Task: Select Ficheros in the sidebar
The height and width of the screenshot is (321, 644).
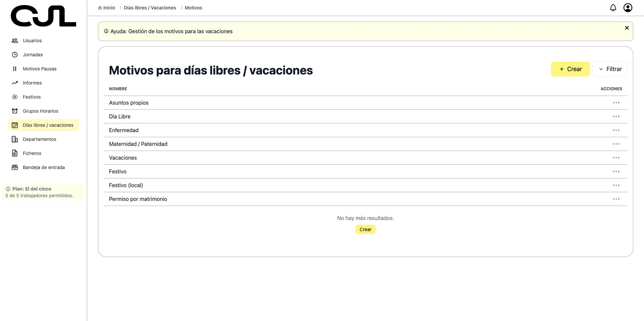Action: coord(32,153)
